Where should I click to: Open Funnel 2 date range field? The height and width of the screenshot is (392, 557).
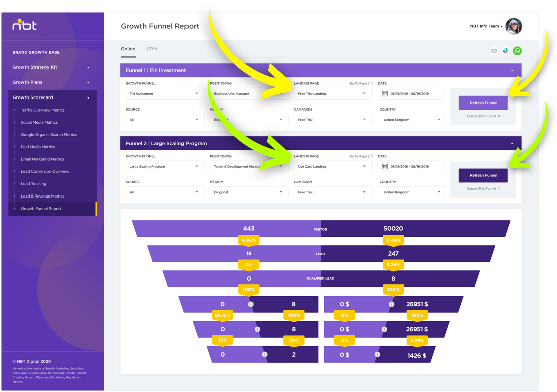(411, 166)
